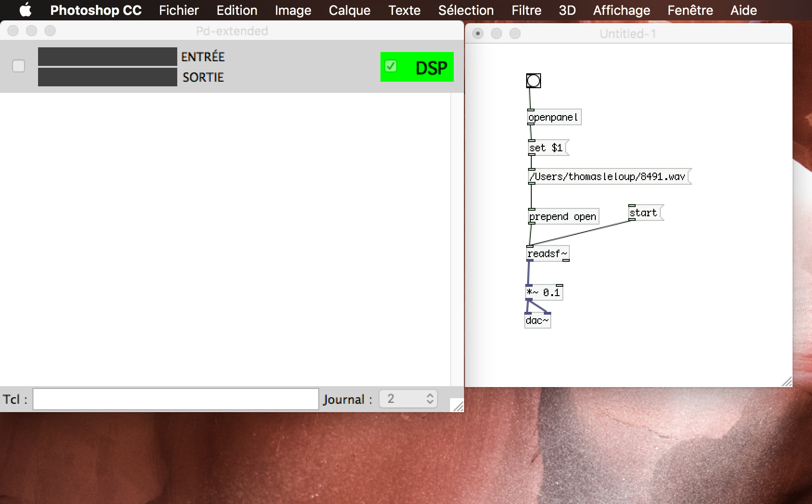Click the bang button at top of patch
The height and width of the screenshot is (504, 812).
(x=533, y=81)
